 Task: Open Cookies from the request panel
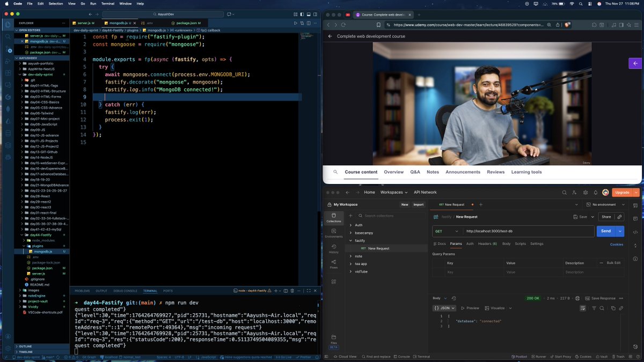click(616, 244)
